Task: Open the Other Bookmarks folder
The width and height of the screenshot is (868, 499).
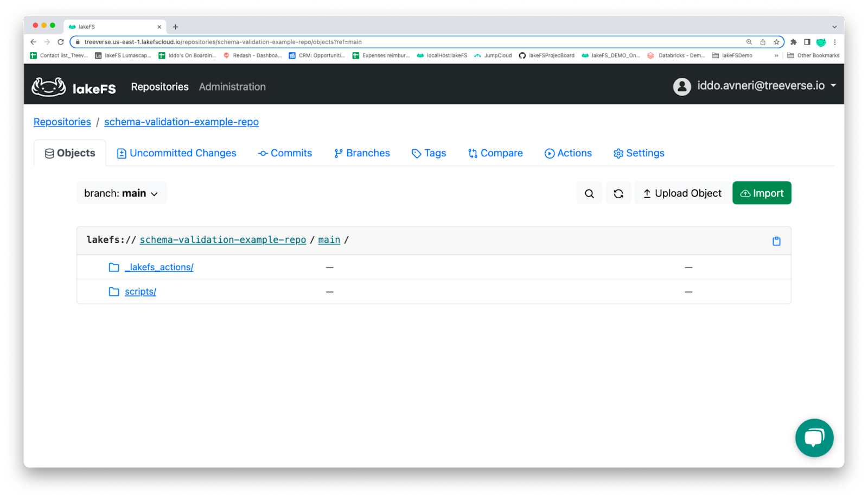Action: click(813, 55)
